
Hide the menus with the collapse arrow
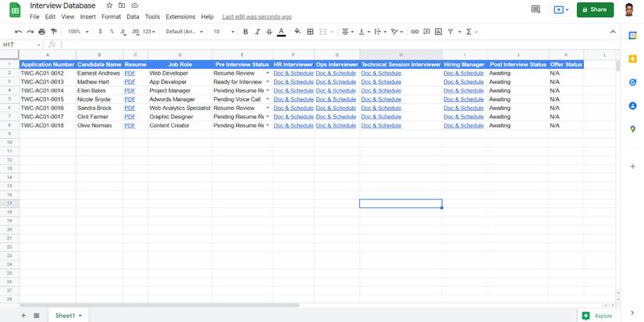(613, 32)
